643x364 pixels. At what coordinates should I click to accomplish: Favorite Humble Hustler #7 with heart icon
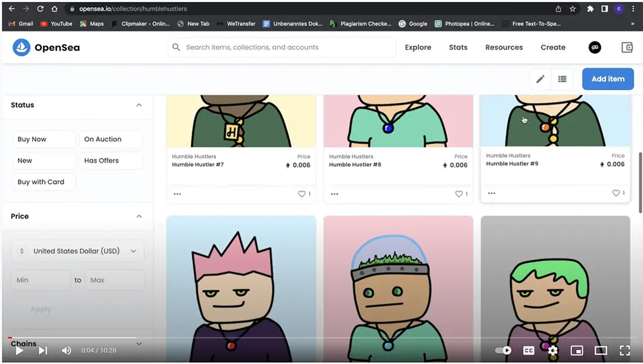click(x=302, y=194)
